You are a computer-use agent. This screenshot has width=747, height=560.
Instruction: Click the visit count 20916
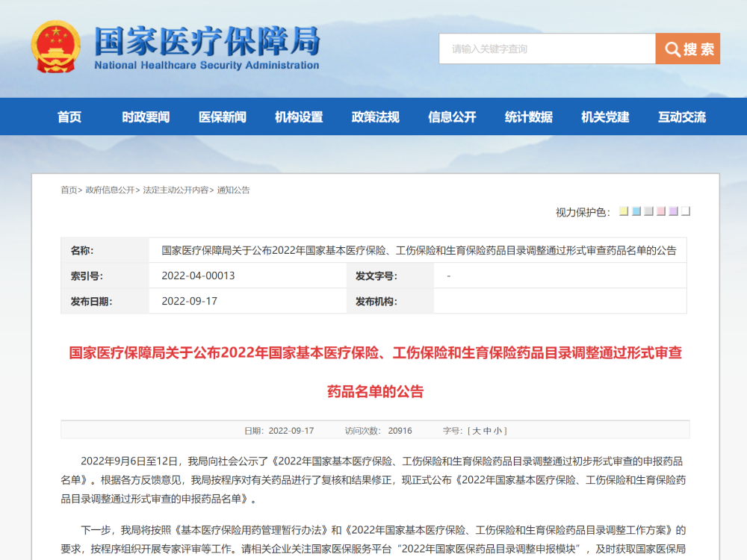tap(400, 431)
